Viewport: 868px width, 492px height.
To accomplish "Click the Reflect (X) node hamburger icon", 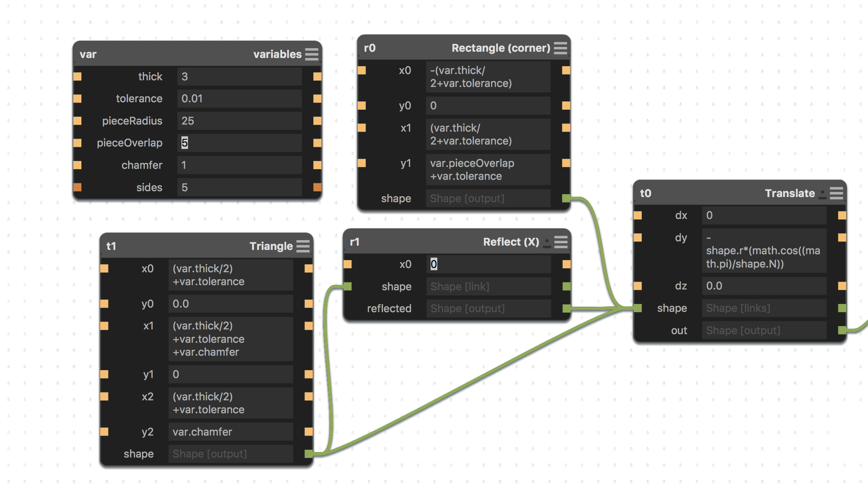I will point(560,242).
